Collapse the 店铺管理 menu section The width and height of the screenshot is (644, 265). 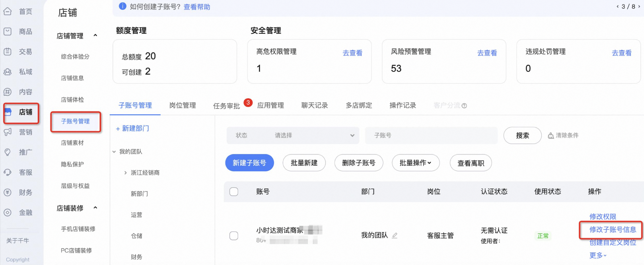tap(95, 35)
